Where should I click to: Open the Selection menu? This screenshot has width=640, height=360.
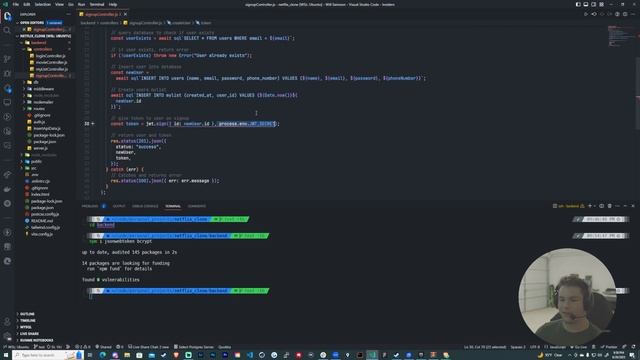(42, 4)
